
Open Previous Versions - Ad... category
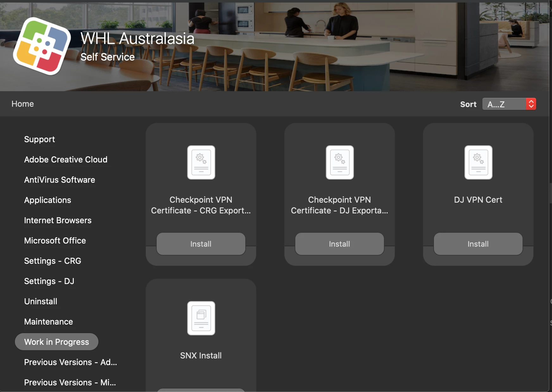click(71, 362)
